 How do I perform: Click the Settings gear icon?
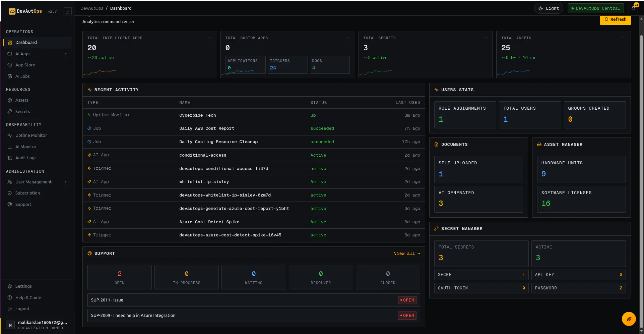pyautogui.click(x=10, y=286)
